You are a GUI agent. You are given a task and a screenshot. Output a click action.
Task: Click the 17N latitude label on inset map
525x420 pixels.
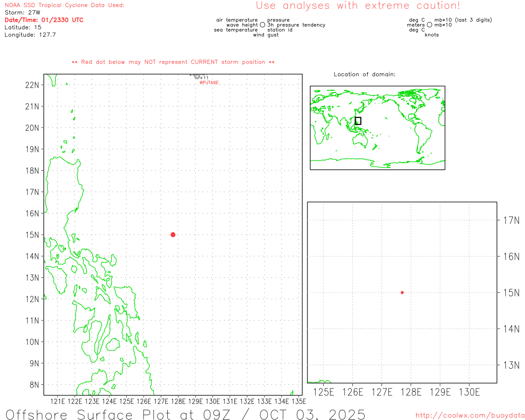[511, 221]
